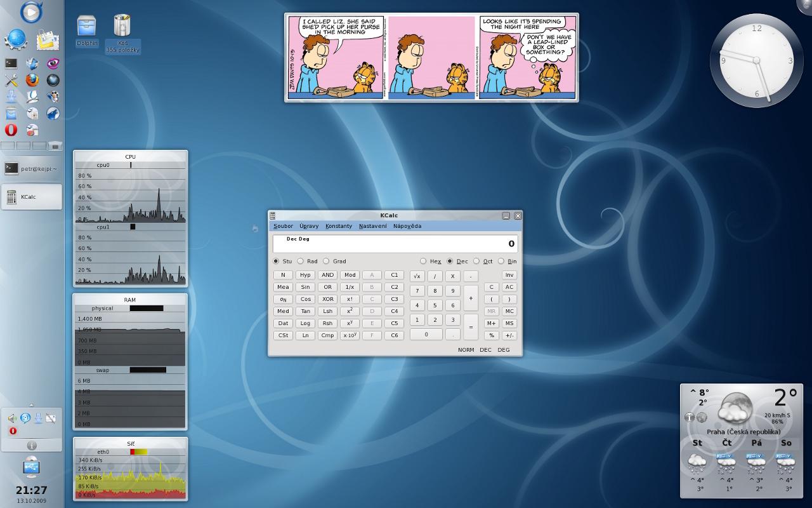
Task: Click the square root button
Action: [x=417, y=276]
